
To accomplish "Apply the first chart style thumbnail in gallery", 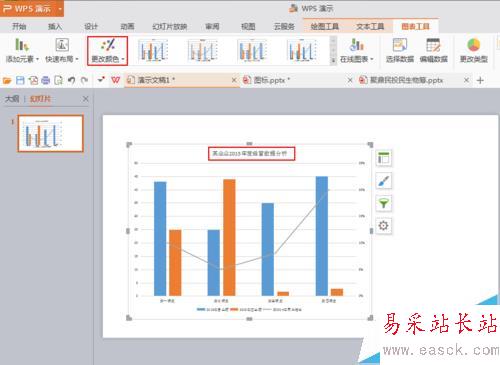I will [153, 50].
